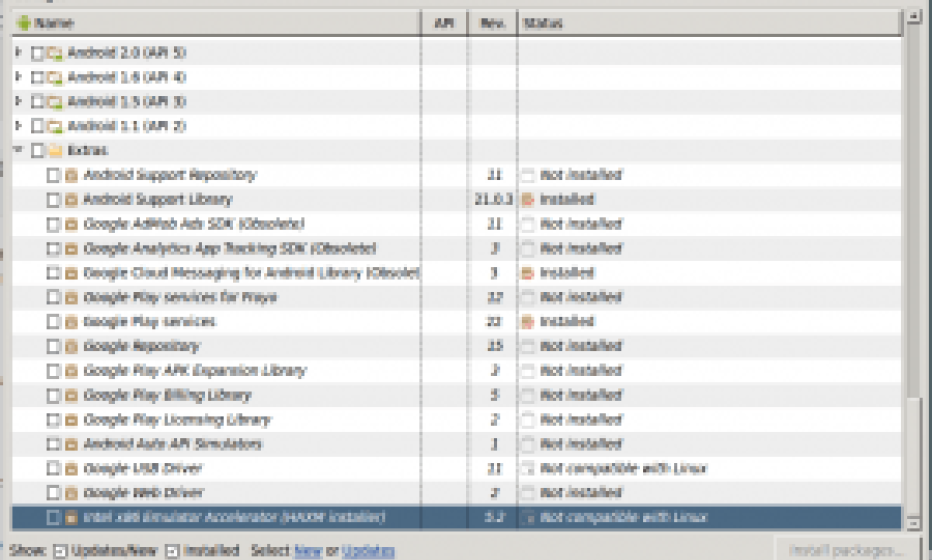Viewport: 932px width, 560px height.
Task: Expand the Android 1.1 (API 2) node
Action: [19, 126]
